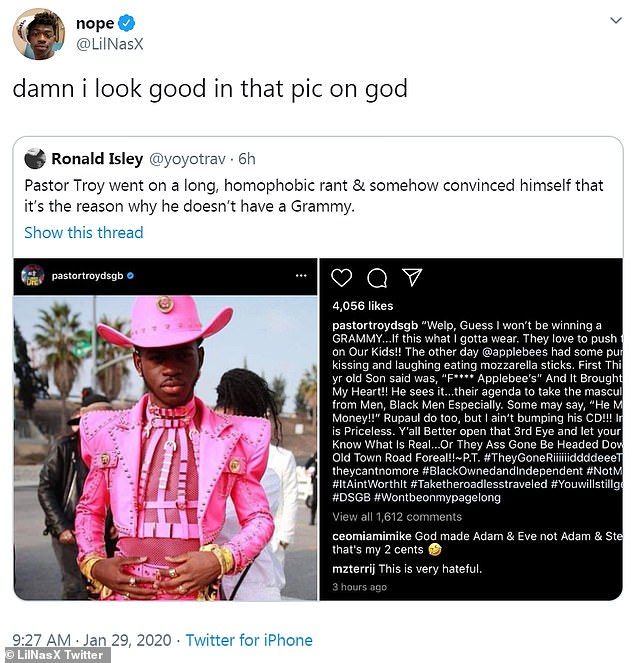The width and height of the screenshot is (634, 663).
Task: Click the 4,056 likes count
Action: (x=364, y=304)
